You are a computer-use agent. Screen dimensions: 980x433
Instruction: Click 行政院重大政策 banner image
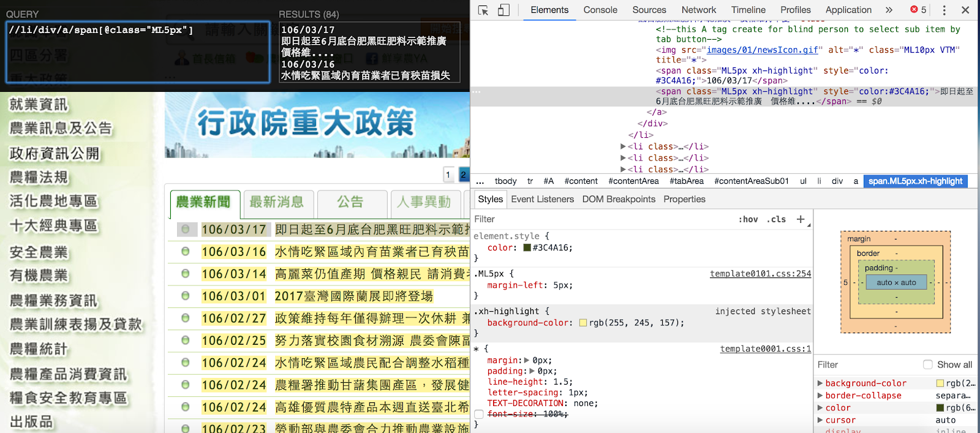(x=317, y=125)
